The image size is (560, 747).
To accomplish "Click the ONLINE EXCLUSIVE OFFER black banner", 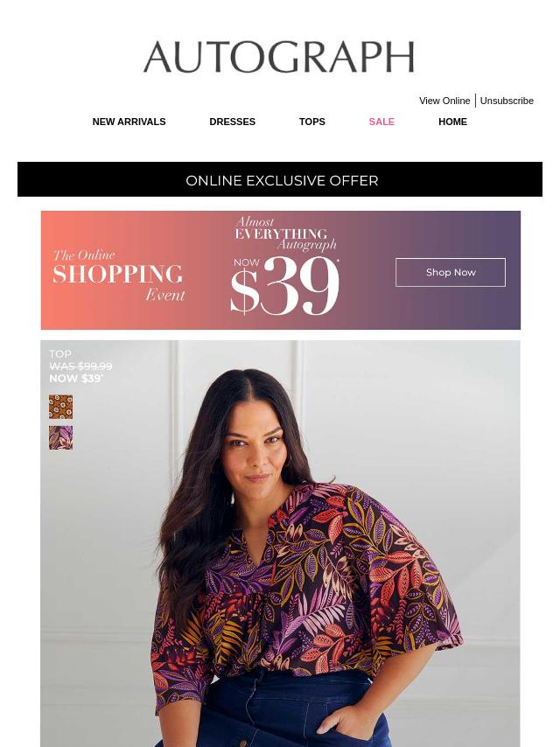I will 280,179.
